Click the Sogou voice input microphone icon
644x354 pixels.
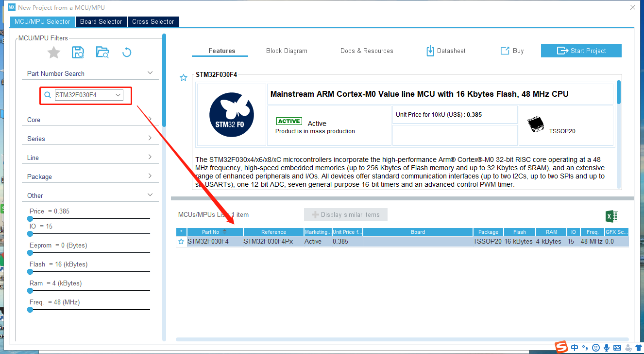(x=607, y=348)
